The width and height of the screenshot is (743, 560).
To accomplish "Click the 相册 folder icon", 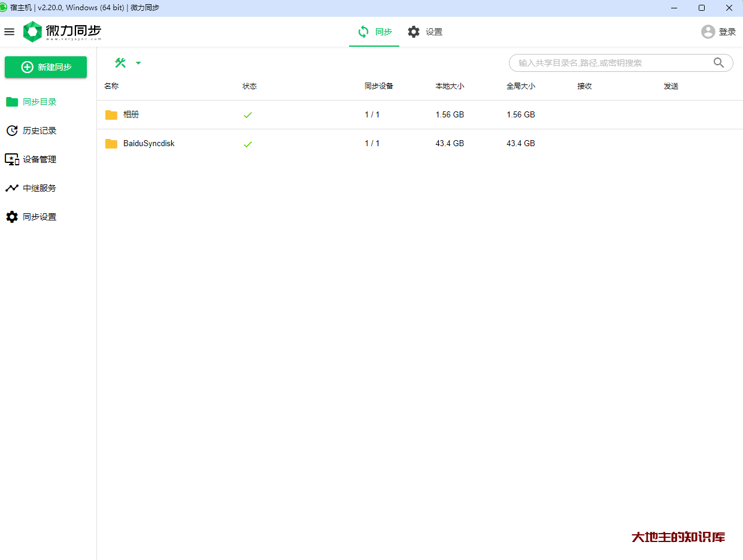I will click(x=111, y=115).
